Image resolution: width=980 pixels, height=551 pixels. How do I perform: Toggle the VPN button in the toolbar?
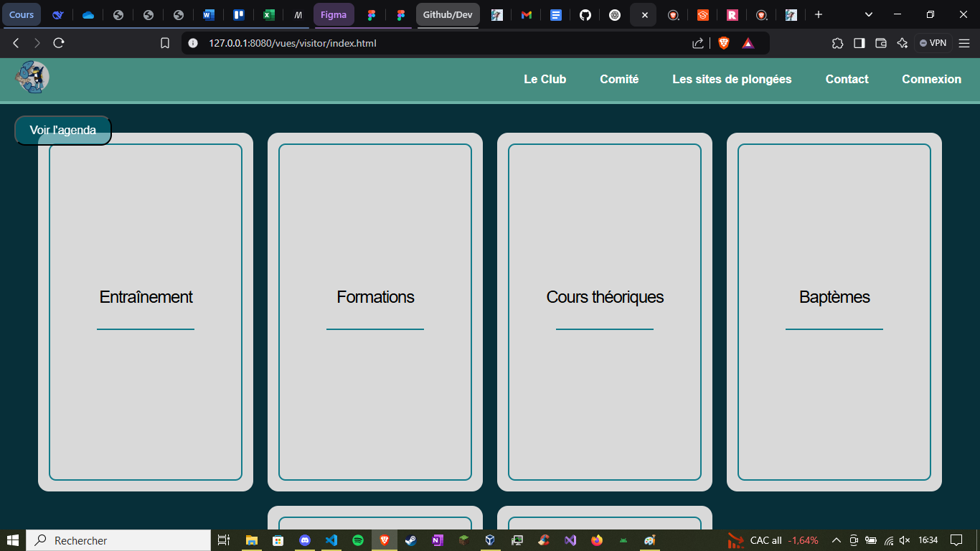(933, 42)
